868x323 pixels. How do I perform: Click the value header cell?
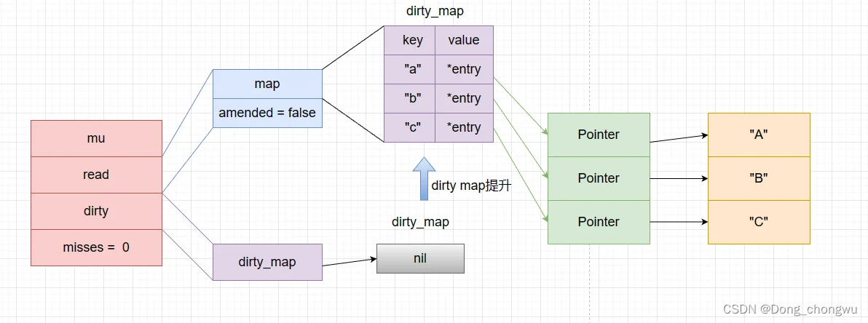point(464,41)
